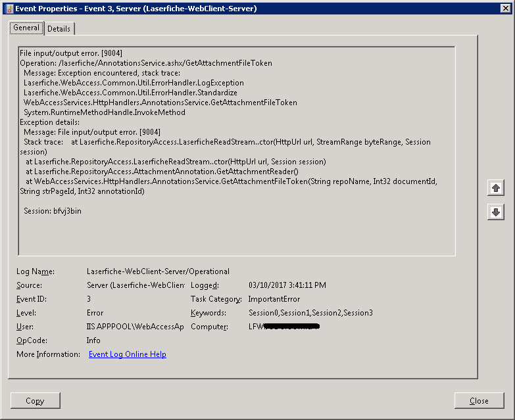Viewport: 515px width, 420px height.
Task: Click the Event ID value 3
Action: (x=89, y=299)
